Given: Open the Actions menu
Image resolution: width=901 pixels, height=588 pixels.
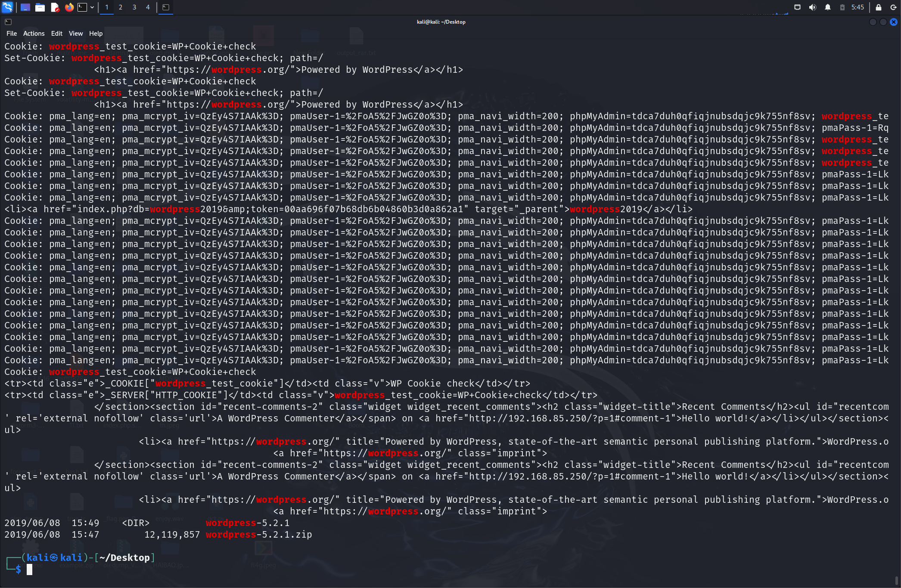Looking at the screenshot, I should (x=34, y=34).
